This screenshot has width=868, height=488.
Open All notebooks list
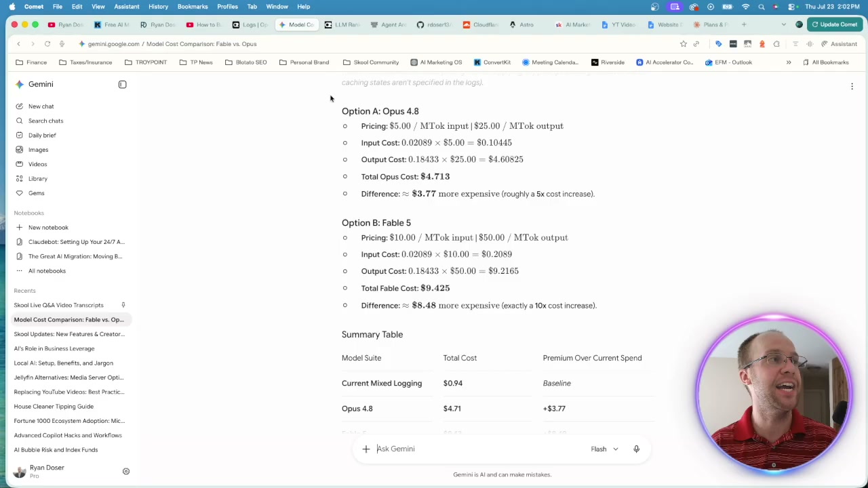pos(47,271)
